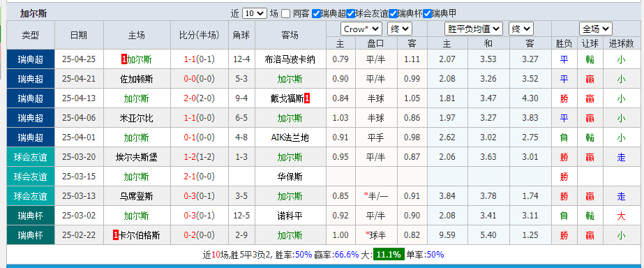This screenshot has width=644, height=268.
Task: Click the red card badge on 25-04-25 加尔斯
Action: tap(124, 59)
